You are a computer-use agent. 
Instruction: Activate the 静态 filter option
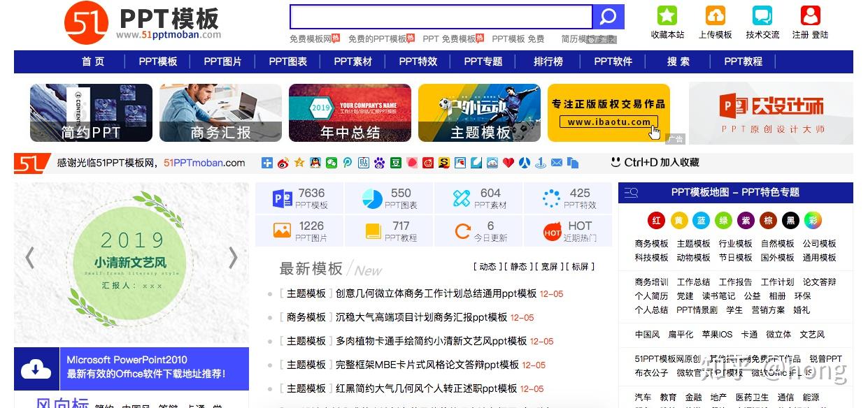pos(520,267)
